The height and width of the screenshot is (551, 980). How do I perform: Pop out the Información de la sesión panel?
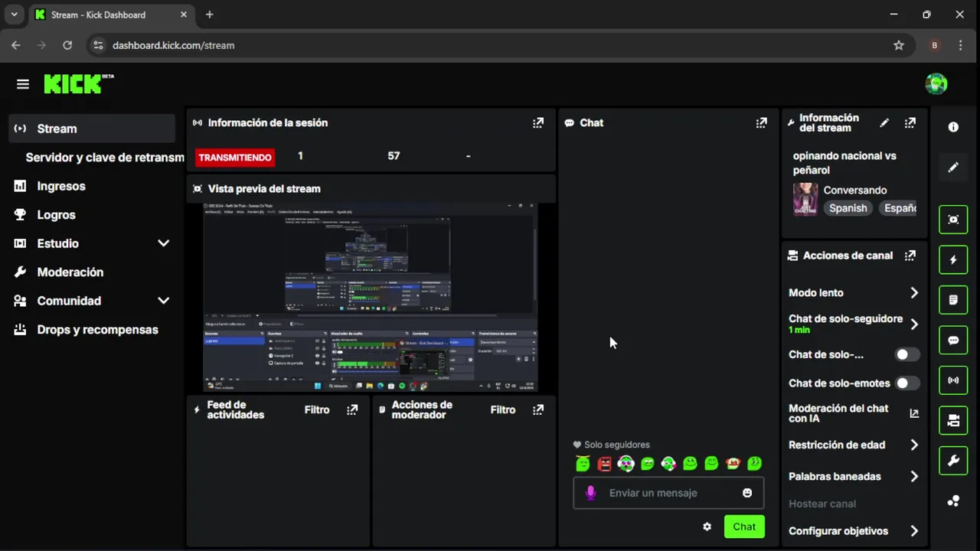tap(538, 122)
